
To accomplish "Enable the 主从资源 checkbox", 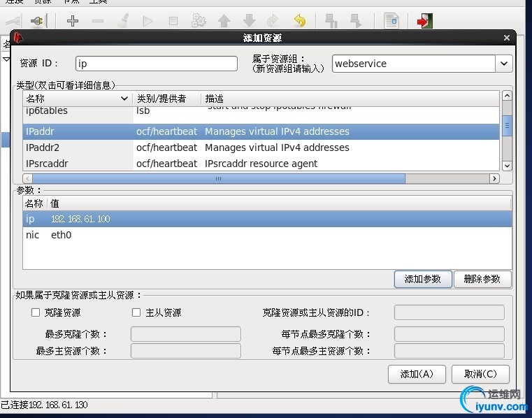I will point(136,312).
